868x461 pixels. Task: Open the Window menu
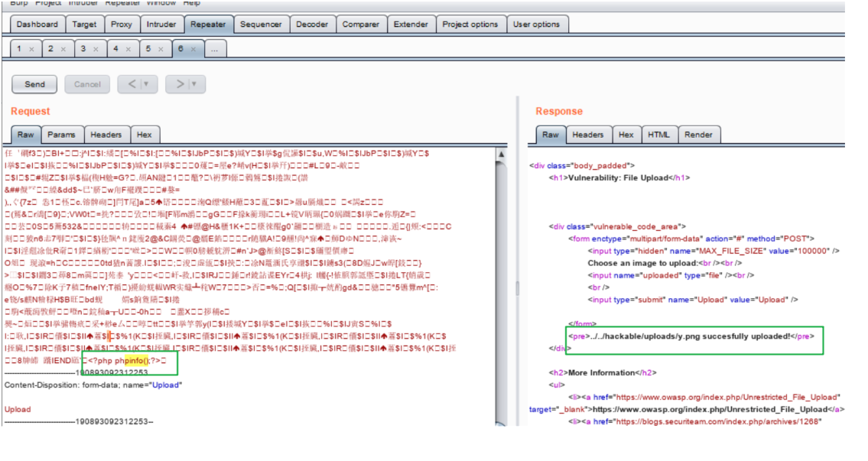click(161, 3)
